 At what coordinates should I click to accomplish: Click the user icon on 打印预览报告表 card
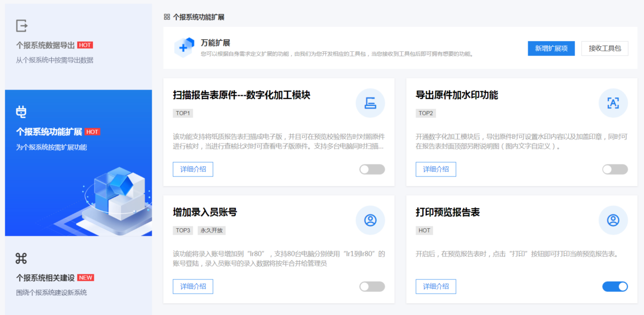coord(613,220)
